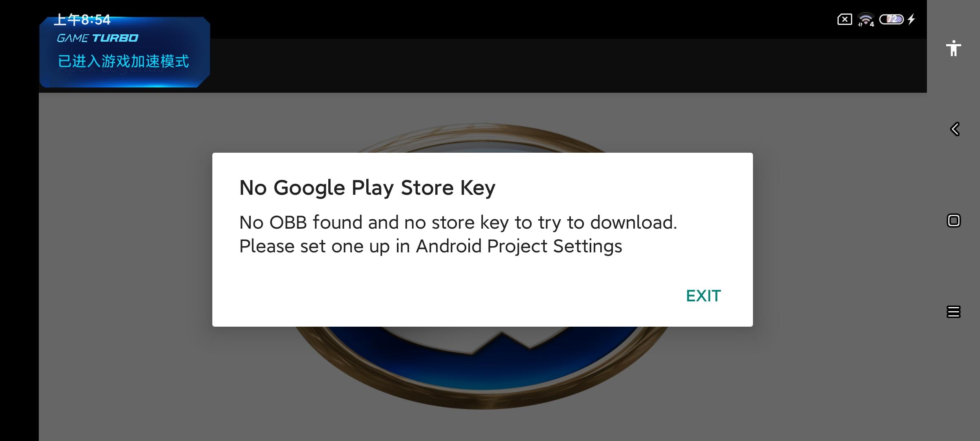Image resolution: width=980 pixels, height=441 pixels.
Task: Tap the battery level indicator
Action: pyautogui.click(x=891, y=19)
